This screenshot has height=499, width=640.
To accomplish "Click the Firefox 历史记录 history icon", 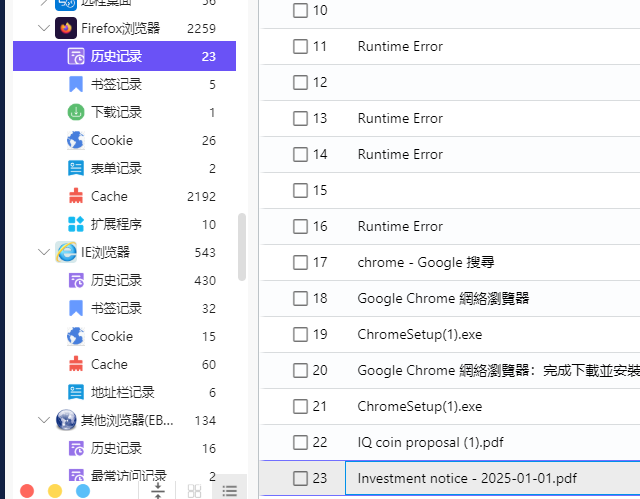I will click(x=76, y=56).
